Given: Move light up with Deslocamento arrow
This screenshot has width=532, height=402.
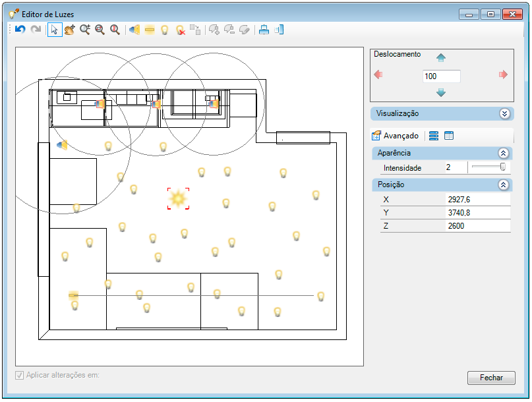Looking at the screenshot, I should (x=441, y=58).
